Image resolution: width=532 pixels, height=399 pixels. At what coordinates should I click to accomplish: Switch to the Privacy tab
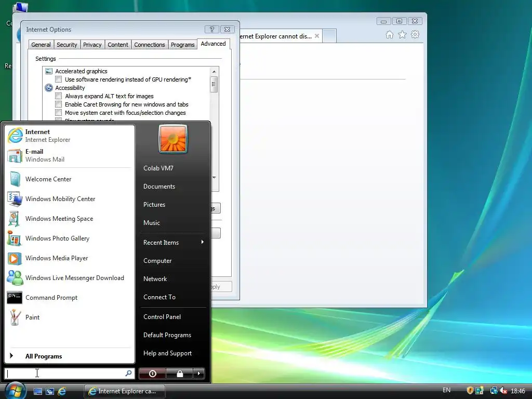[92, 45]
